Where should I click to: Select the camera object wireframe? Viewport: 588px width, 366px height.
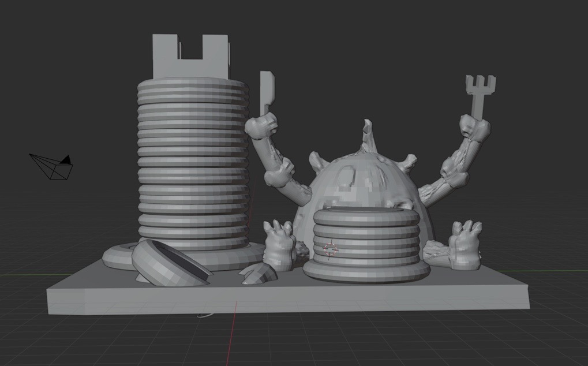(x=51, y=167)
